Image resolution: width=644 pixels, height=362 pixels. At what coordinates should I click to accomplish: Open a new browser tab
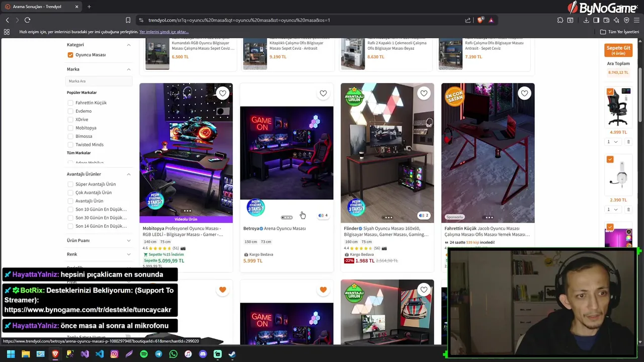[89, 7]
